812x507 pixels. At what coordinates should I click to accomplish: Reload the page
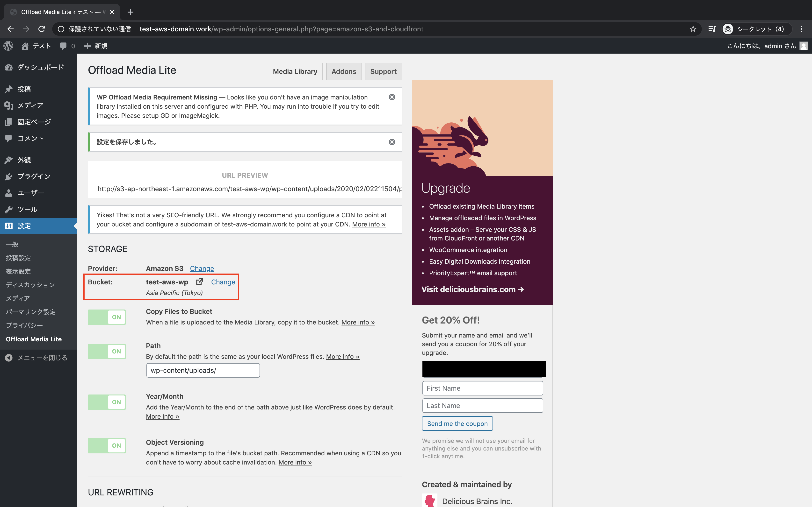click(x=42, y=29)
